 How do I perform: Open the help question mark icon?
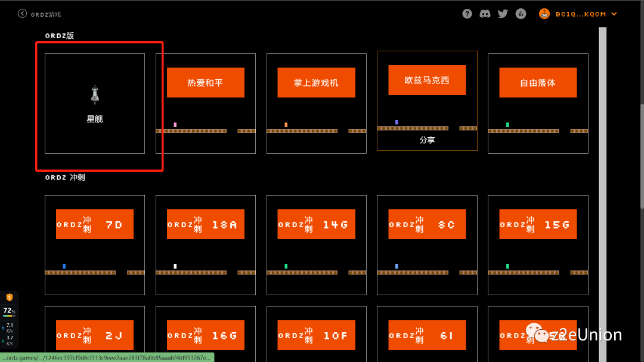(x=467, y=13)
